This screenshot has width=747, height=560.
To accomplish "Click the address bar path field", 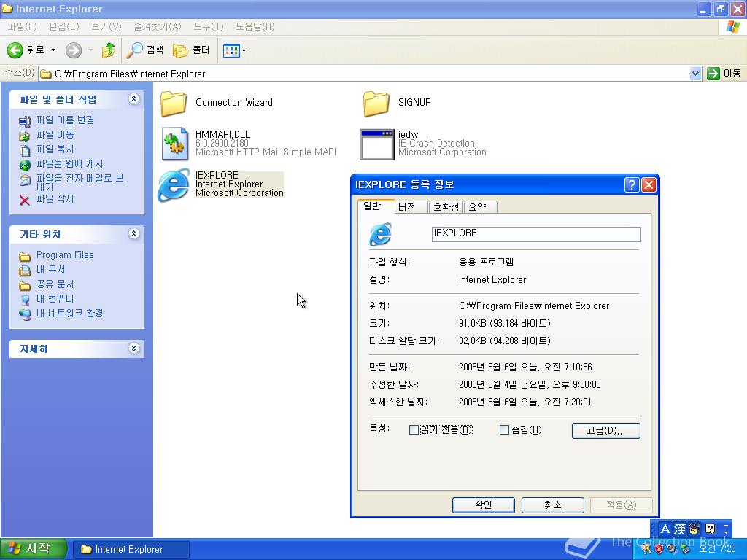I will click(364, 74).
